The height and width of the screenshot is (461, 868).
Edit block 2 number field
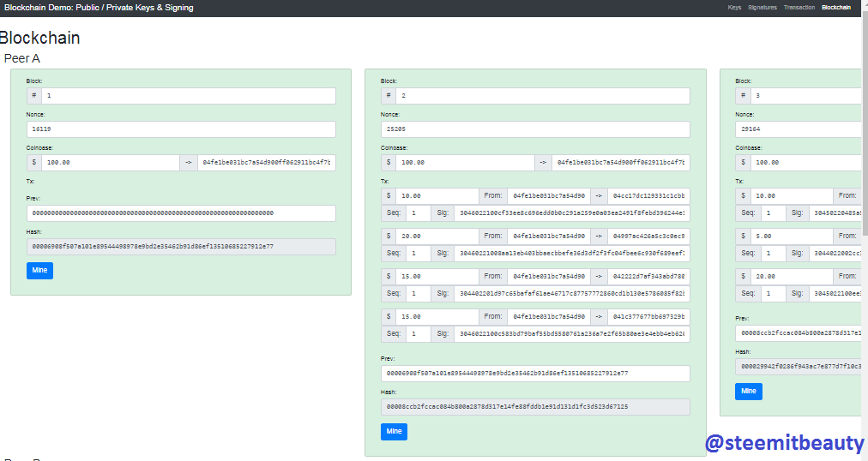click(x=542, y=96)
